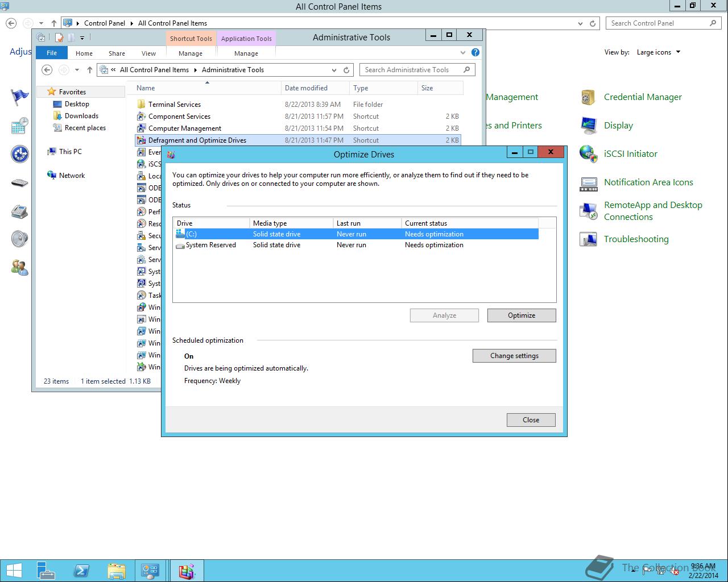
Task: Switch to Optimize Drives taskbar icon
Action: [x=187, y=571]
